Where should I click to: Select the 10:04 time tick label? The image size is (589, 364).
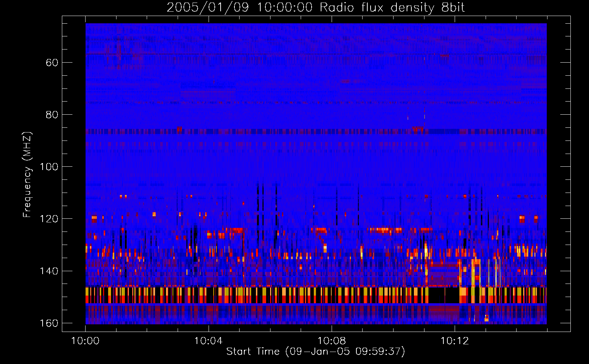coord(208,341)
